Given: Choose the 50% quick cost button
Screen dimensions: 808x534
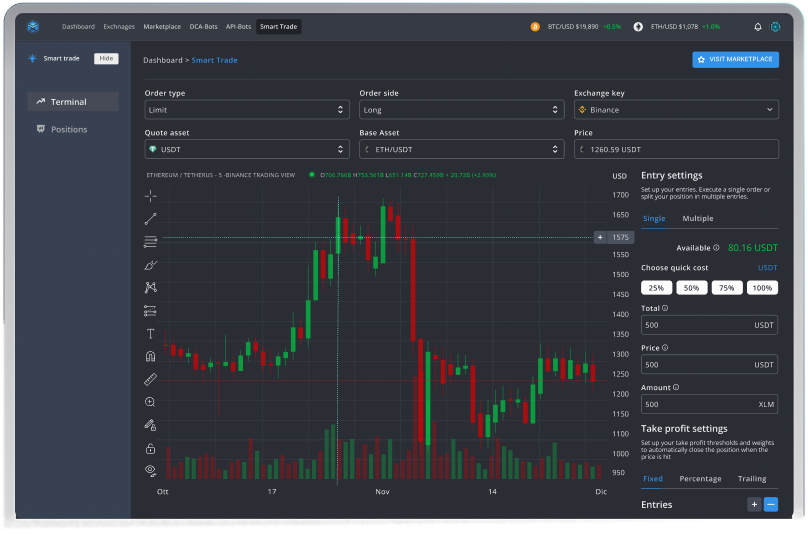Looking at the screenshot, I should (691, 288).
